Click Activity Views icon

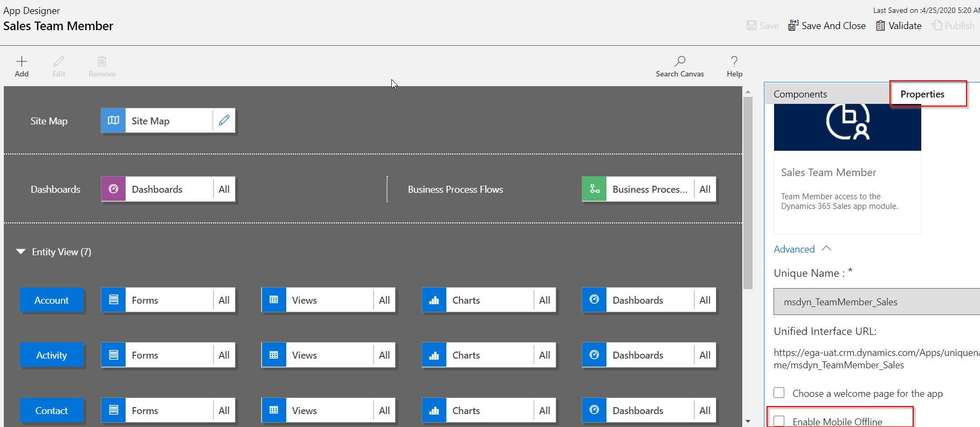(274, 355)
